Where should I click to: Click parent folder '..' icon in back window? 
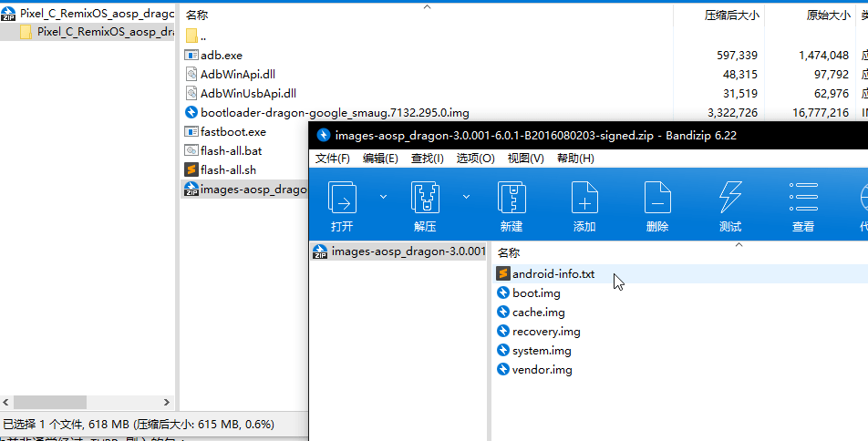(191, 36)
